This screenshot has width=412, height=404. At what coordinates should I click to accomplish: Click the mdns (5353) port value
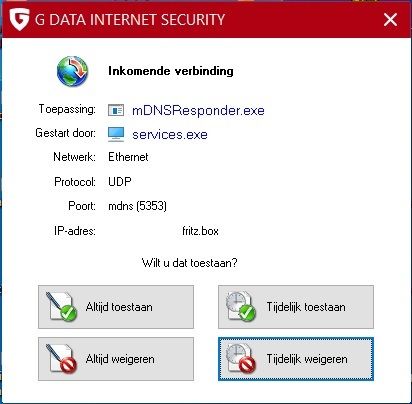137,206
